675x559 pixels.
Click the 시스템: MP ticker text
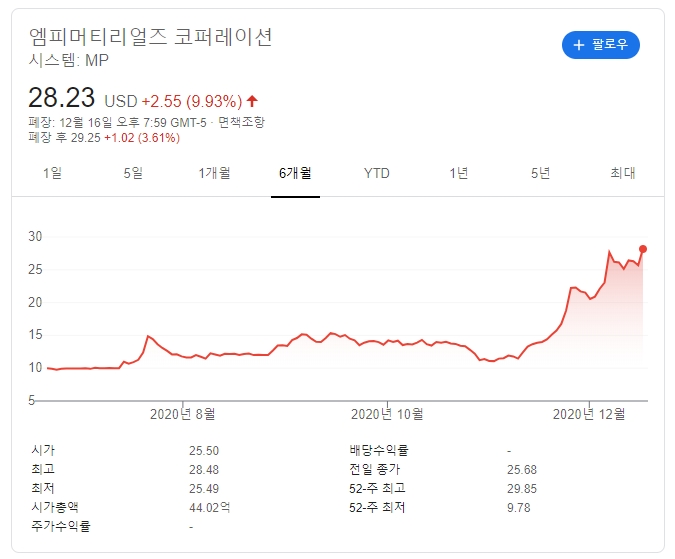coord(68,60)
